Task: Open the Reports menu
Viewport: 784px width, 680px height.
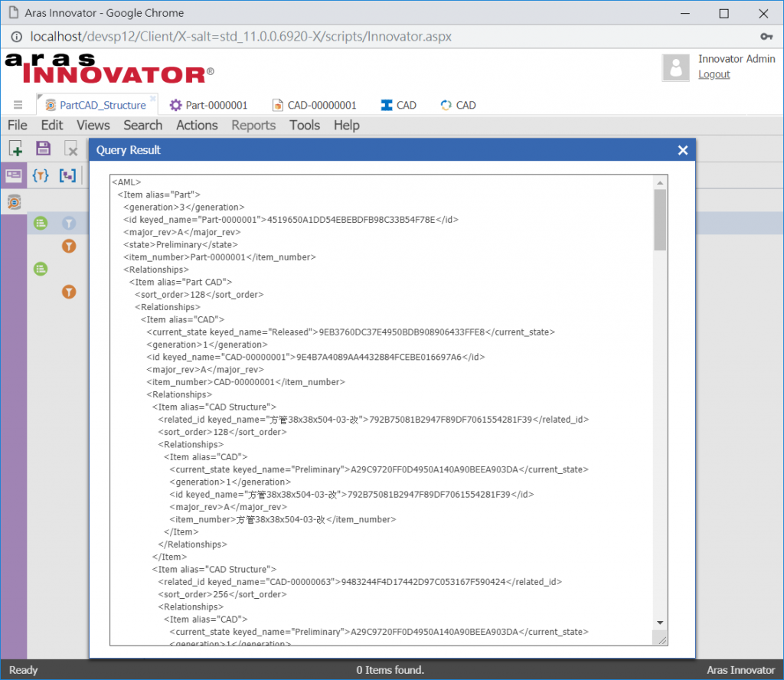Action: (x=253, y=125)
